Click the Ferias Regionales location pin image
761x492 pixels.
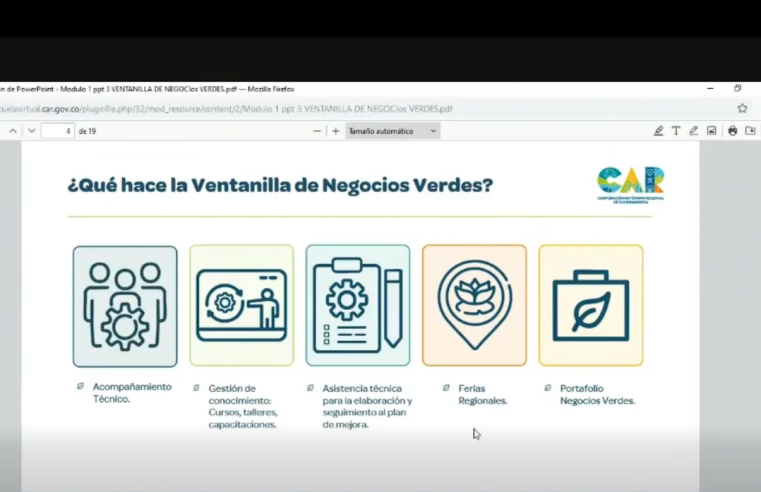coord(475,305)
